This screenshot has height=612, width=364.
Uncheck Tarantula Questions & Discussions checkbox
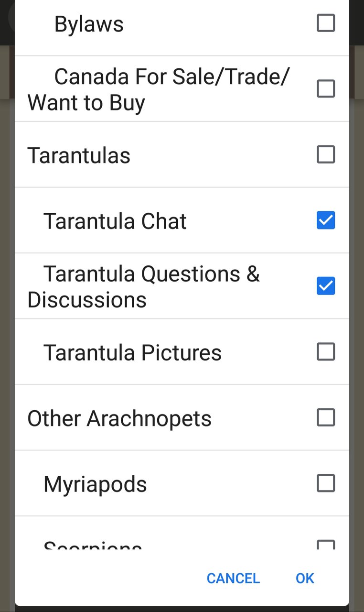tap(326, 286)
